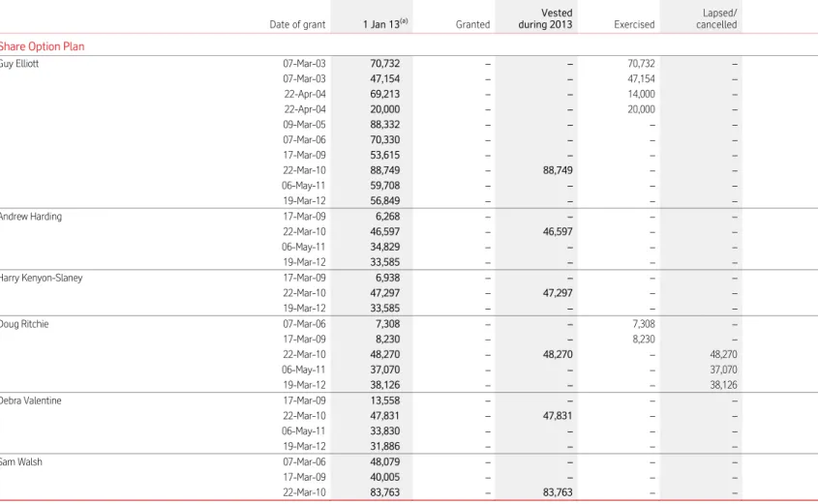Screen dimensions: 818x504
Task: Click the value 69,213 in 1 Jan 13 column
Action: click(x=385, y=95)
